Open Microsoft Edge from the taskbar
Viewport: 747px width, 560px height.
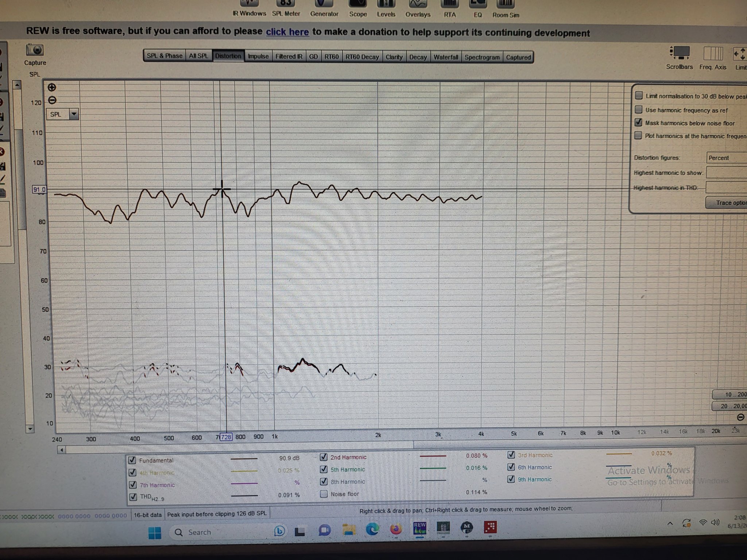pyautogui.click(x=372, y=529)
